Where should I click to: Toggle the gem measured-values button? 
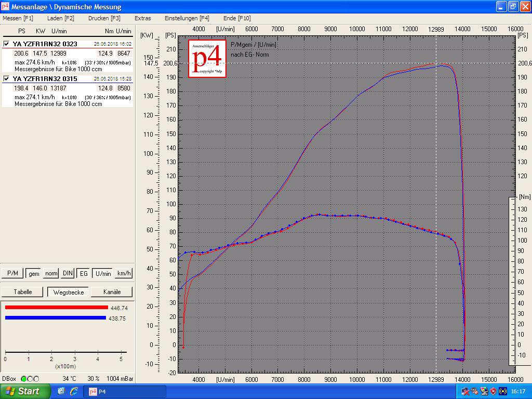(x=34, y=273)
